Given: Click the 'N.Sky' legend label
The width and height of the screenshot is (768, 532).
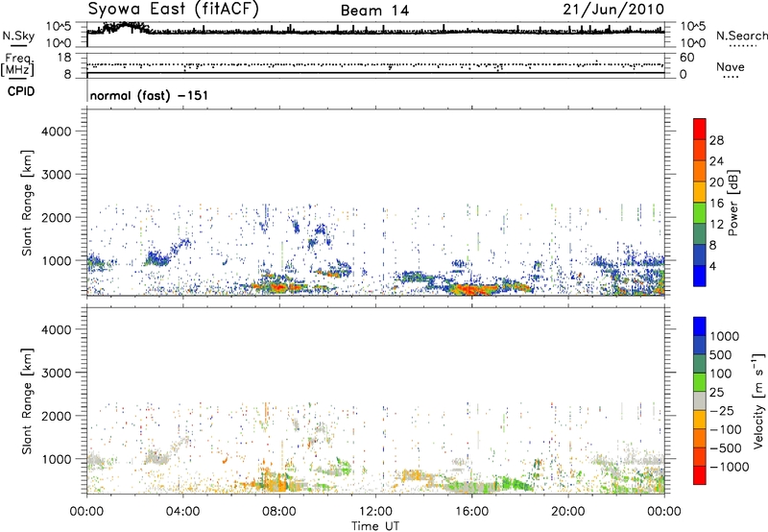Looking at the screenshot, I should tap(18, 36).
